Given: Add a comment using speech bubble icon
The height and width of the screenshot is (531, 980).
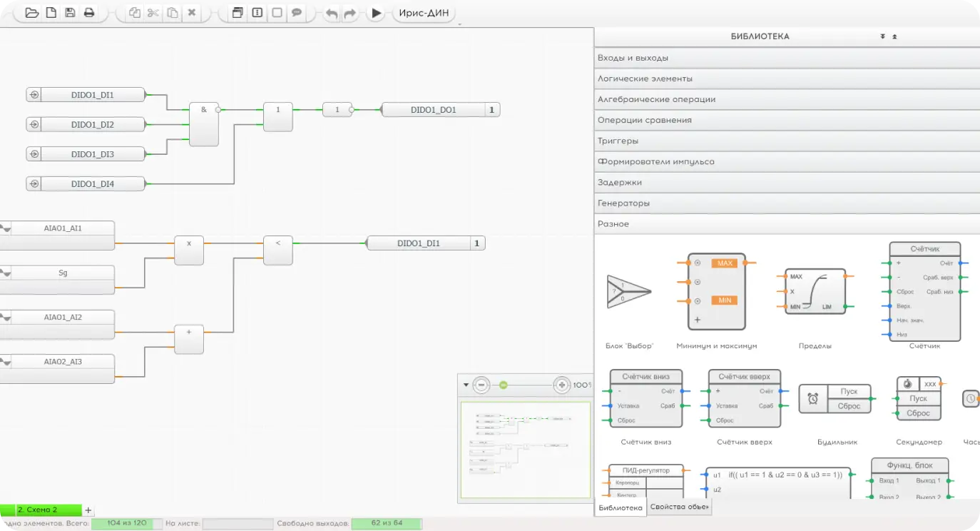Looking at the screenshot, I should tap(297, 13).
